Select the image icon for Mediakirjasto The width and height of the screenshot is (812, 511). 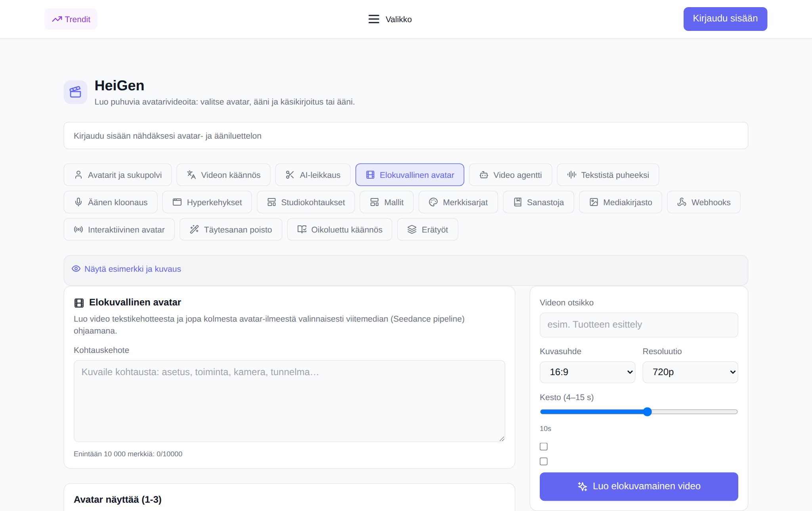click(x=594, y=202)
